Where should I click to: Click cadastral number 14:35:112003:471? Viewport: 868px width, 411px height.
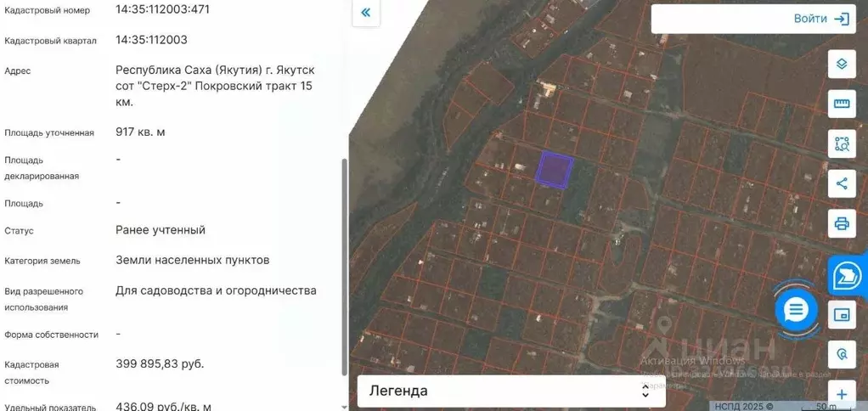click(163, 9)
